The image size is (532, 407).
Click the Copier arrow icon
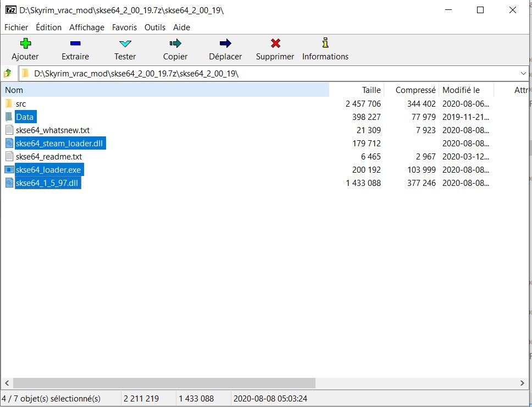coord(175,44)
